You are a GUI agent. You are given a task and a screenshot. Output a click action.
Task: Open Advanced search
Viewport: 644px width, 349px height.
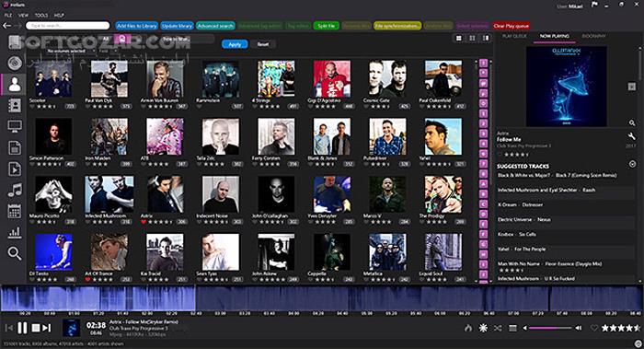(x=215, y=26)
